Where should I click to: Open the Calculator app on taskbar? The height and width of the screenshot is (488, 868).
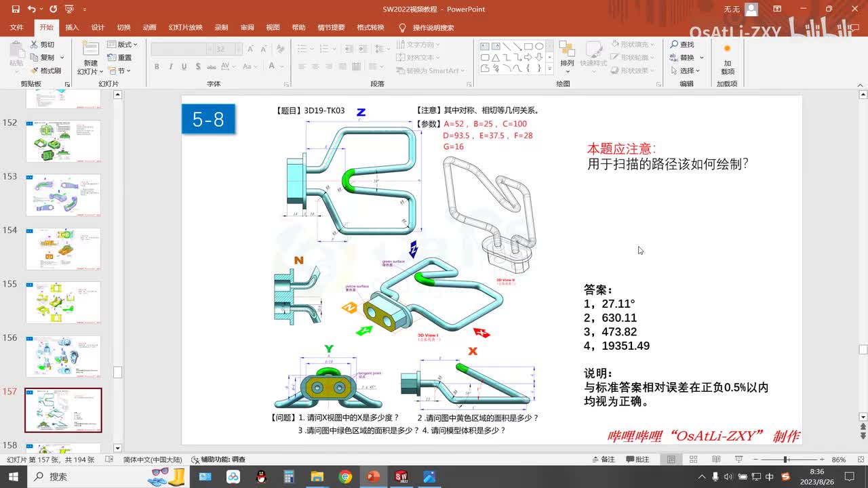click(290, 476)
